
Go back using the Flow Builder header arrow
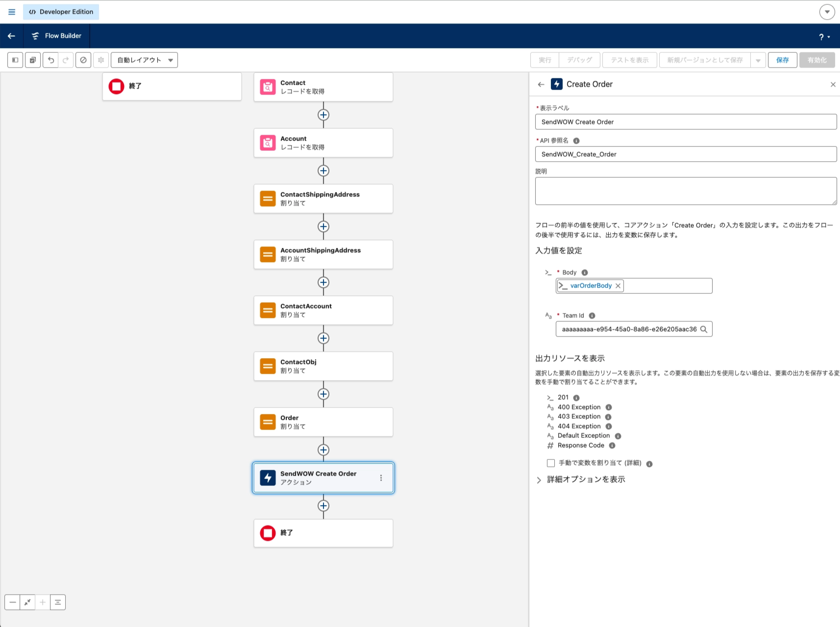[x=11, y=36]
